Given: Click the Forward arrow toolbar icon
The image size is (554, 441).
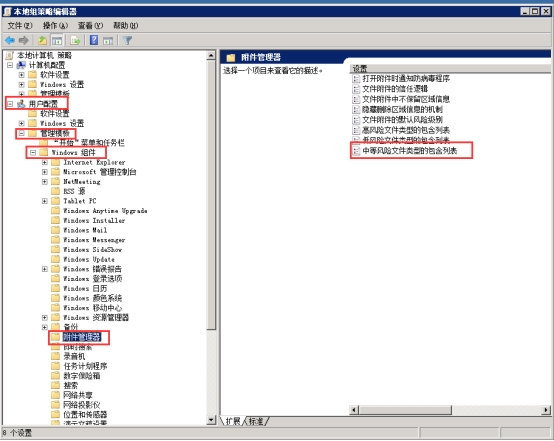Looking at the screenshot, I should click(24, 41).
